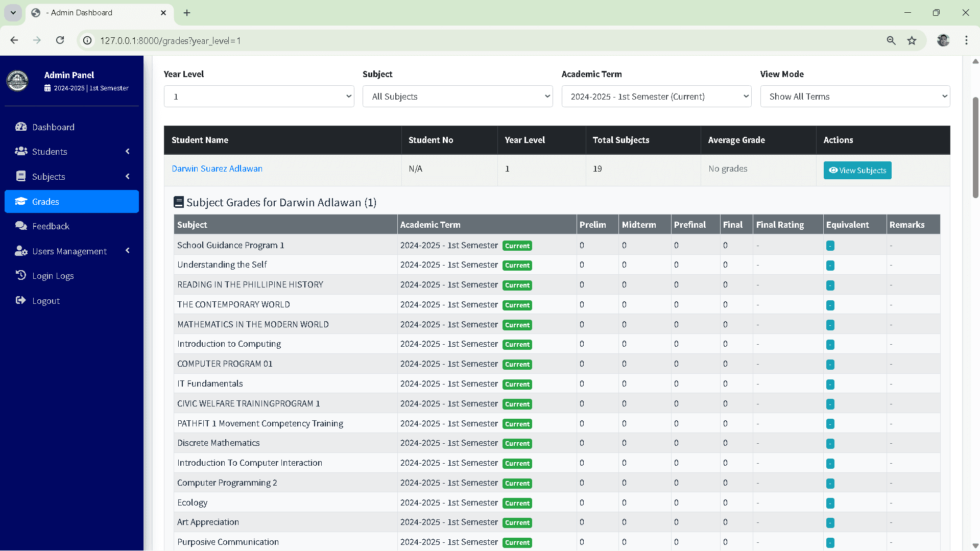This screenshot has height=551, width=980.
Task: Open the Year Level dropdown
Action: 259,97
